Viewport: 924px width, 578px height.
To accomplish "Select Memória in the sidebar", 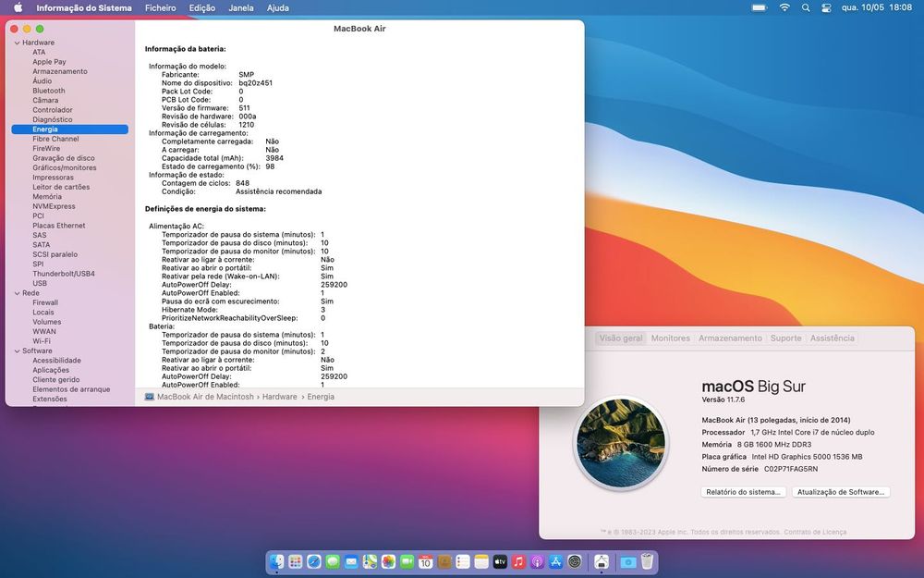I will 46,196.
